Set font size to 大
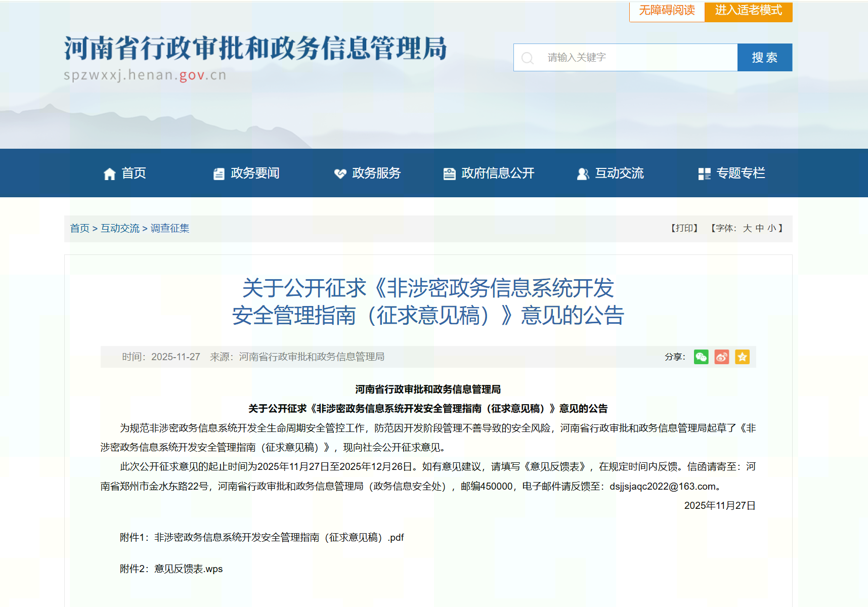The height and width of the screenshot is (607, 868). tap(747, 229)
